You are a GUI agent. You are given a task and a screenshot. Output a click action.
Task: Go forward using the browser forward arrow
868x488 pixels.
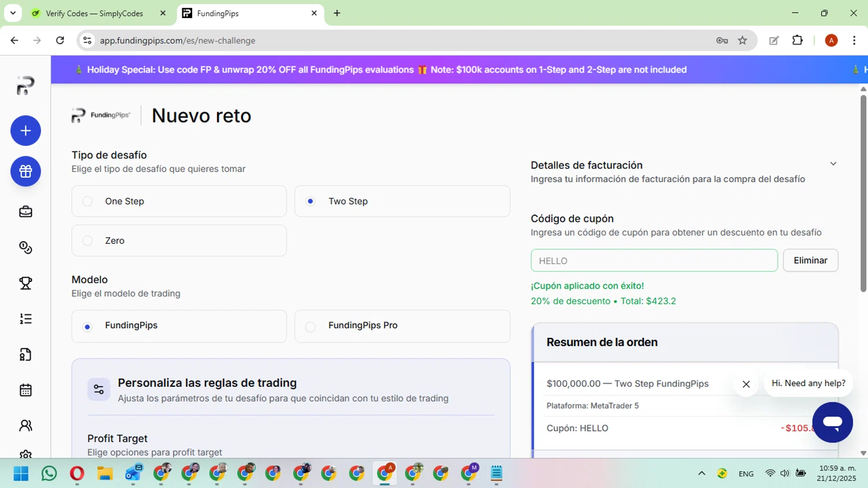coord(37,41)
